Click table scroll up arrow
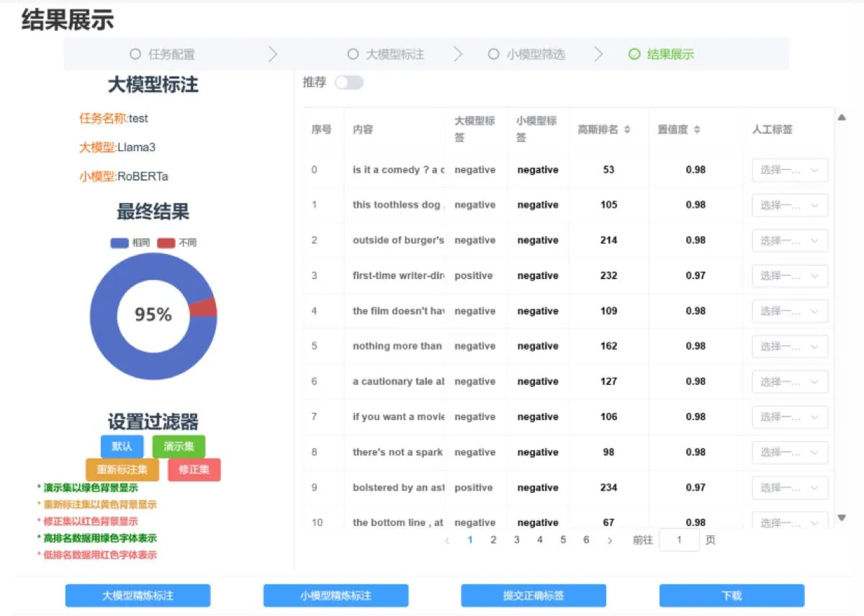The height and width of the screenshot is (616, 864). coord(842,117)
